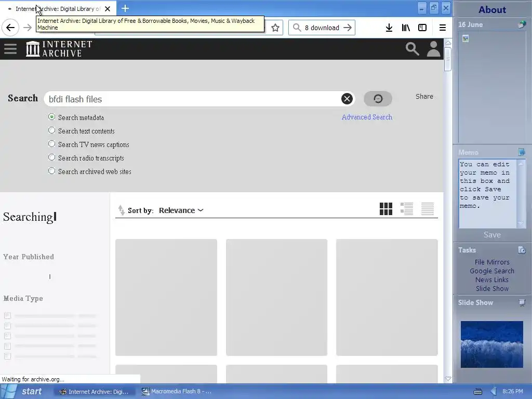Open the user account avatar icon

pos(433,49)
